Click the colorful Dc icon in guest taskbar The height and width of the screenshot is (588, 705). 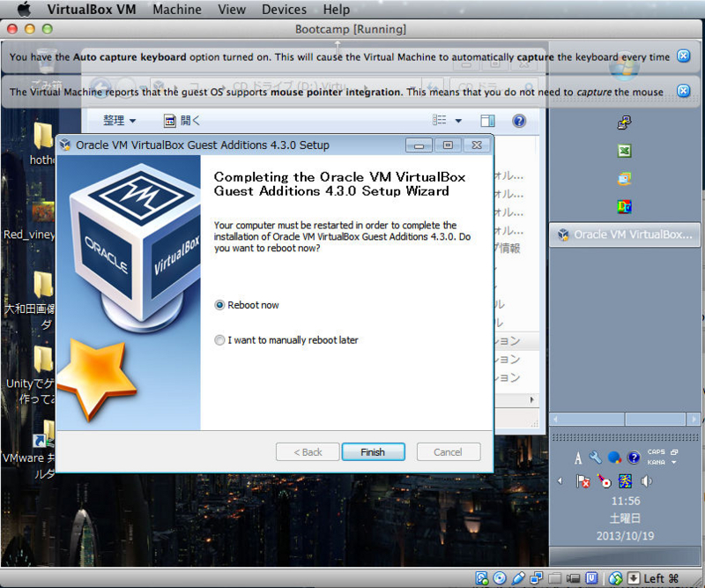[x=624, y=206]
